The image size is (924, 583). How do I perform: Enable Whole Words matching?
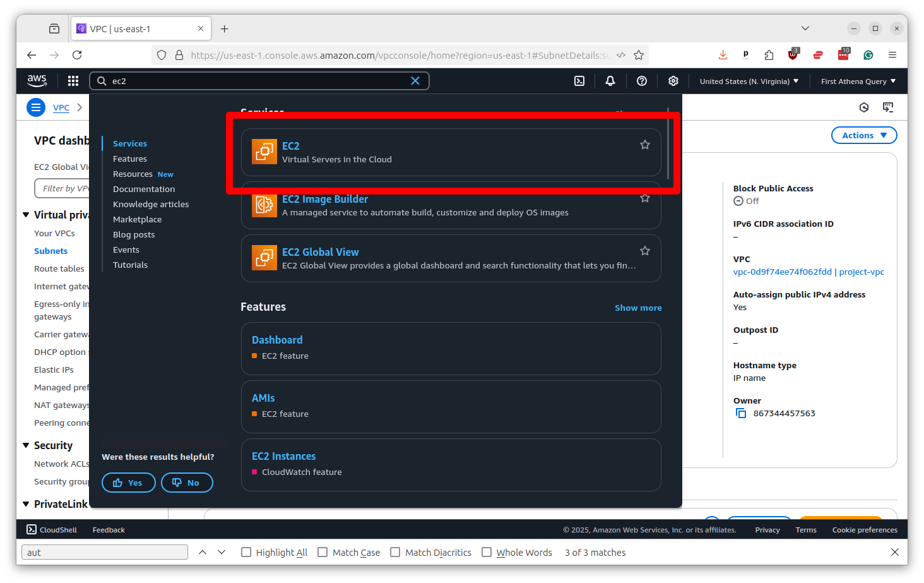pyautogui.click(x=487, y=551)
